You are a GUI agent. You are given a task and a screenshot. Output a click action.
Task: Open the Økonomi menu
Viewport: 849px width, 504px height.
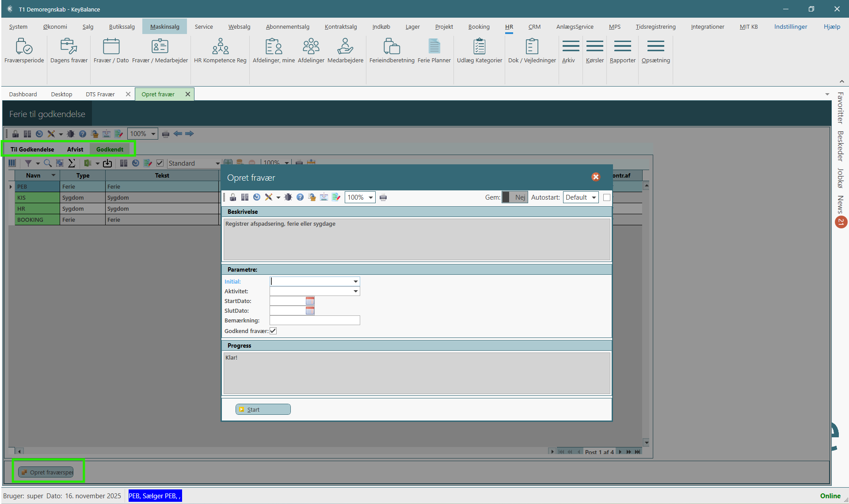(x=55, y=27)
